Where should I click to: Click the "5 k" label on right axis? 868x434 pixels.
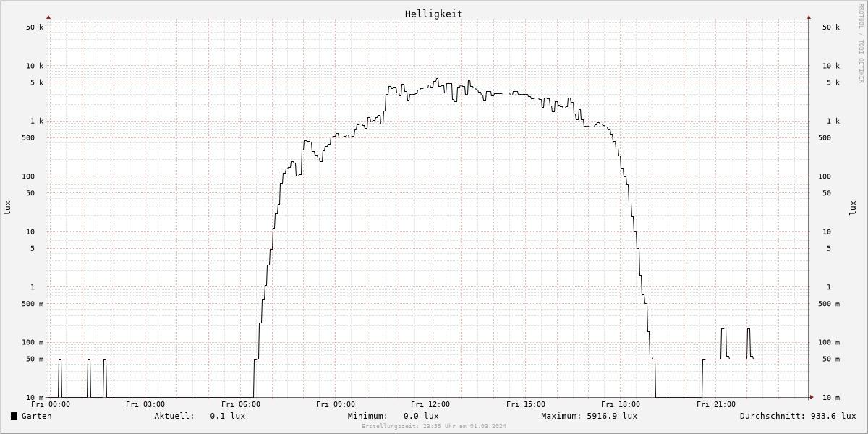(x=833, y=82)
